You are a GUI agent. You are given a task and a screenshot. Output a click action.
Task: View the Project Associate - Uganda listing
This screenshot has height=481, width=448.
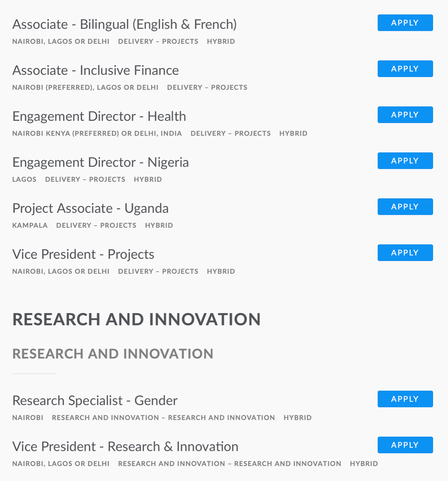pos(90,208)
